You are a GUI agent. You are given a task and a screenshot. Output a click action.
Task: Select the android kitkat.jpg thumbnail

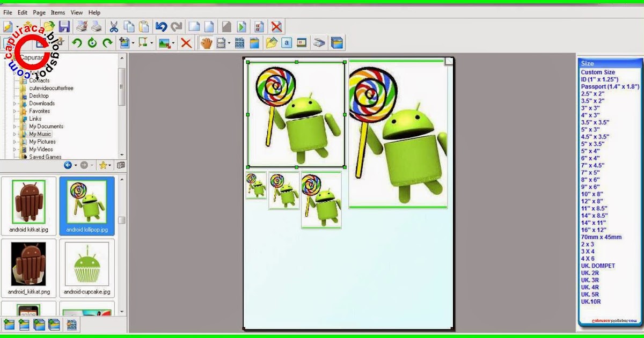tap(29, 205)
